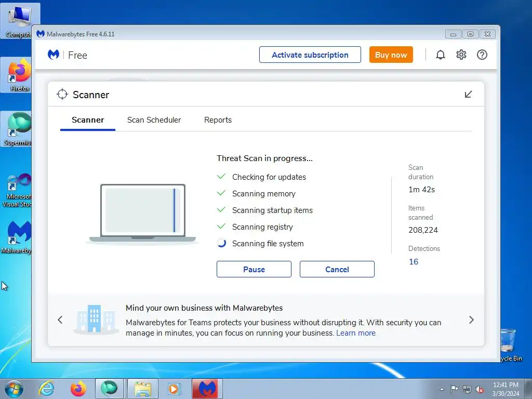The image size is (532, 399).
Task: Click 'Scanning registry' text
Action: click(262, 227)
